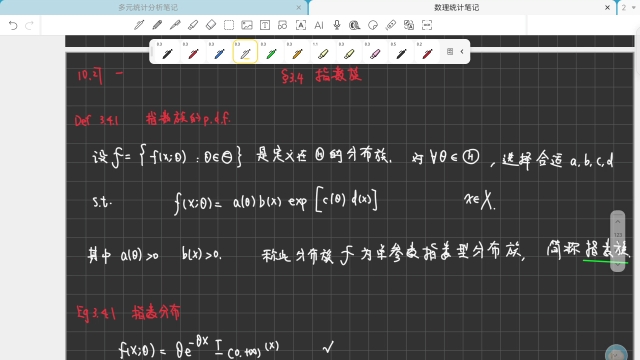The width and height of the screenshot is (640, 360).
Task: Choose the green pen preset
Action: 271,52
